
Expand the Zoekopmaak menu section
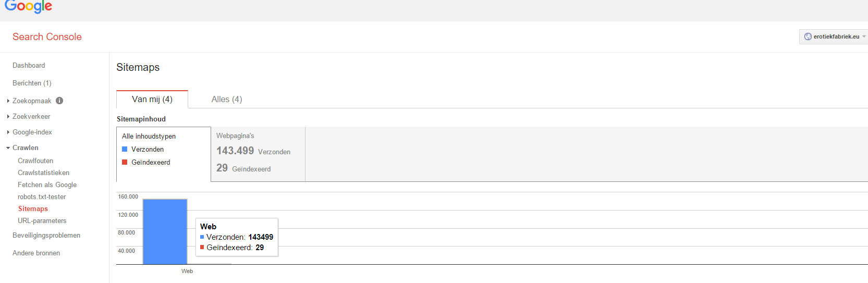(32, 101)
